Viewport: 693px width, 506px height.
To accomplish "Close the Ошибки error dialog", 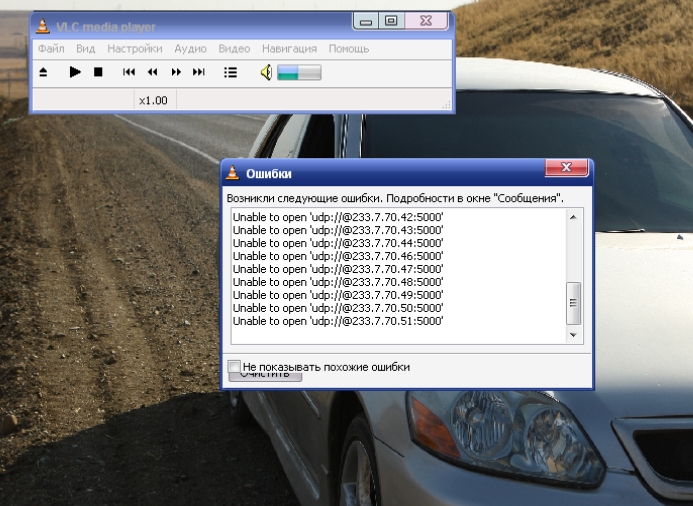I will tap(566, 167).
